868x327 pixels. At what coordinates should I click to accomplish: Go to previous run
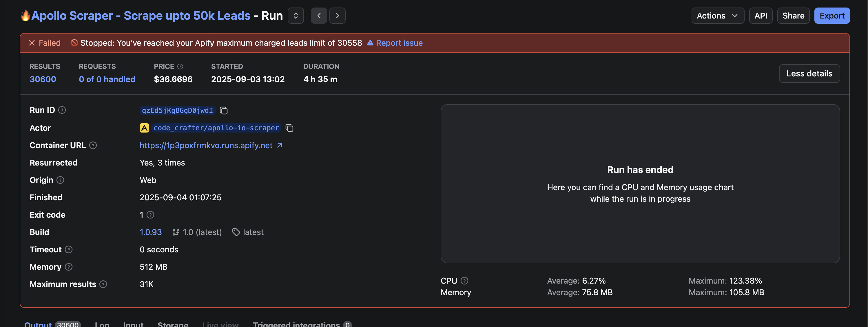tap(319, 15)
